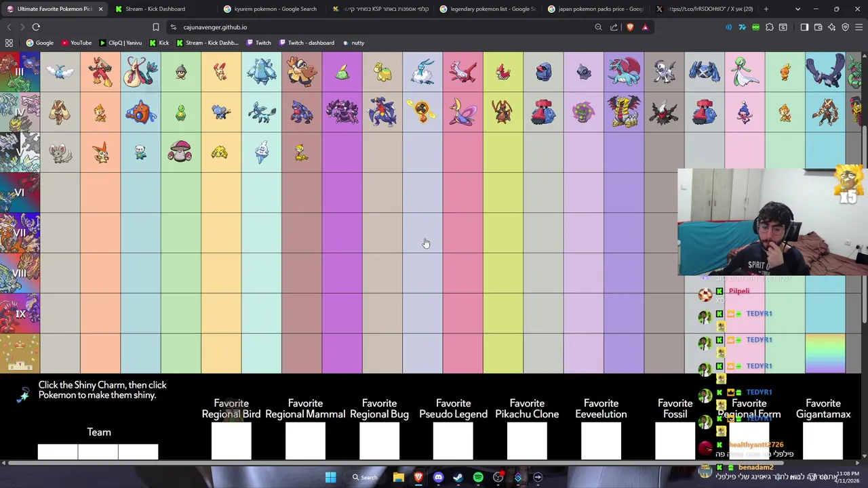868x488 pixels.
Task: Open the tab search dropdown arrow
Action: [797, 9]
